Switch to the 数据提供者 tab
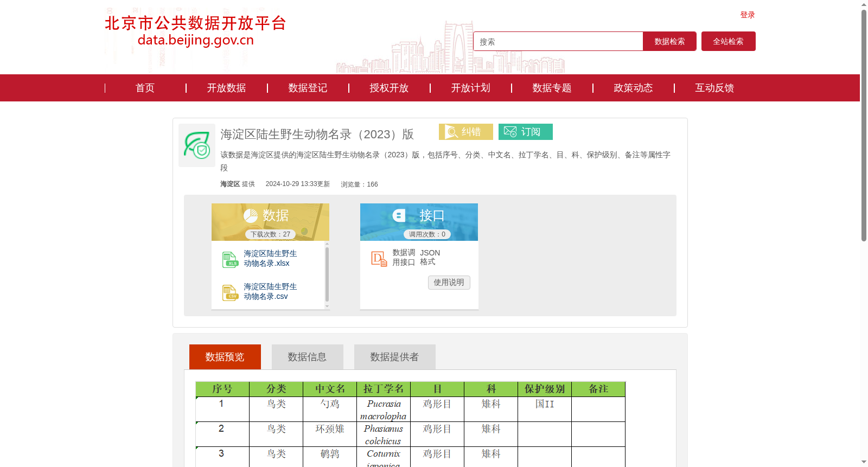868x467 pixels. tap(395, 357)
